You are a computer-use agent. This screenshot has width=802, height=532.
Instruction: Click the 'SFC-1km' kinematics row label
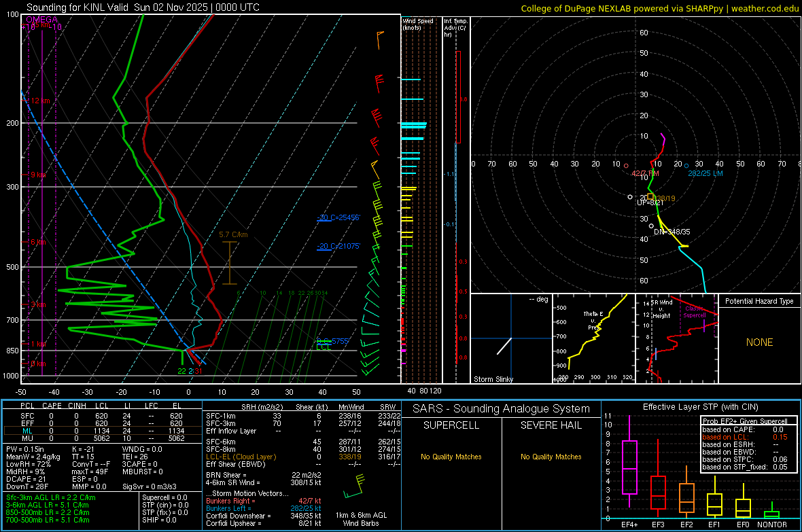pyautogui.click(x=220, y=416)
